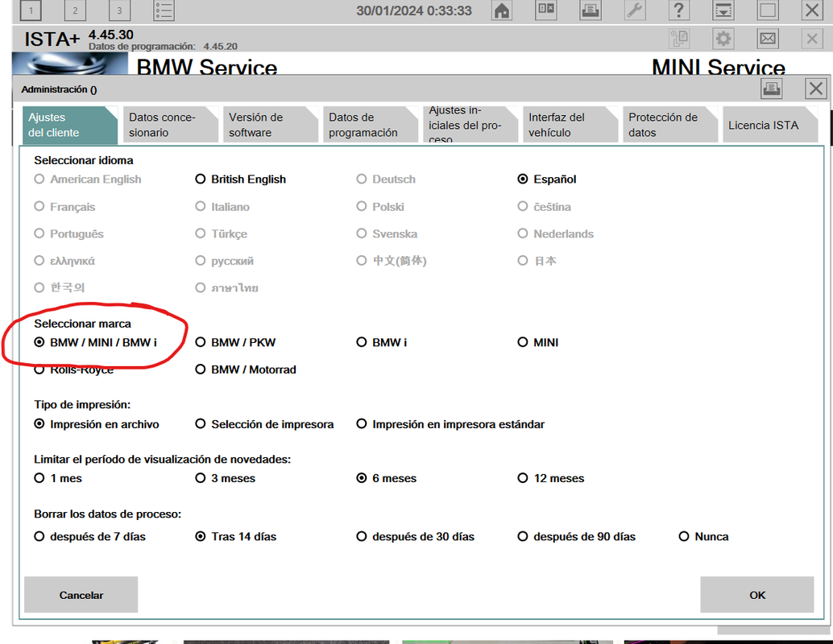
Task: Set novelty period to 3 meses
Action: [x=226, y=478]
